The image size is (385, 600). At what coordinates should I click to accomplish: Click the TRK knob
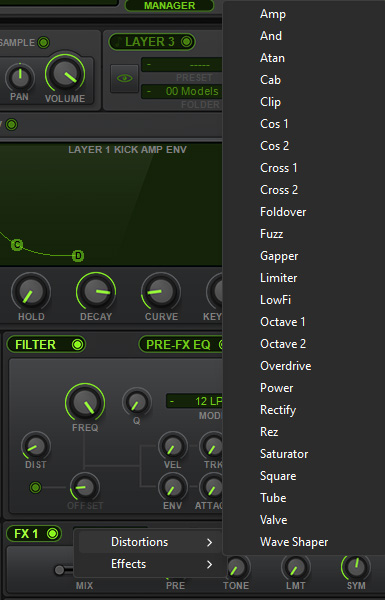211,446
